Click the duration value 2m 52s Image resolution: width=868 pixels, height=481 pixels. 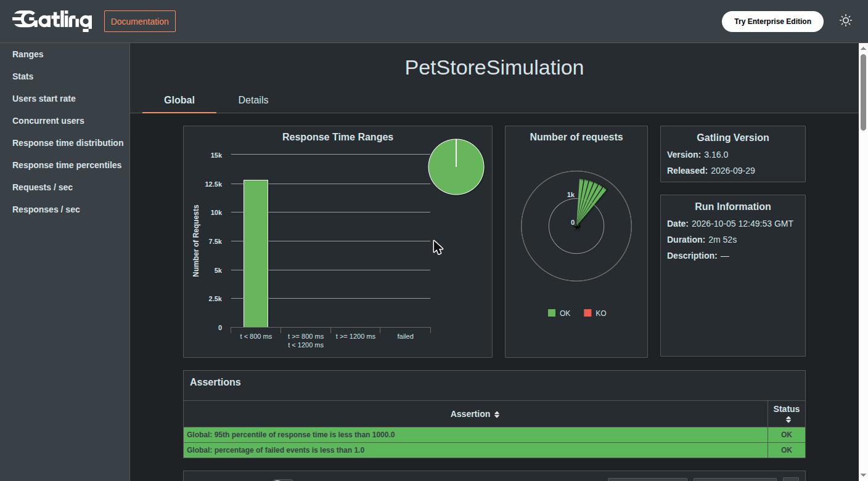[723, 240]
